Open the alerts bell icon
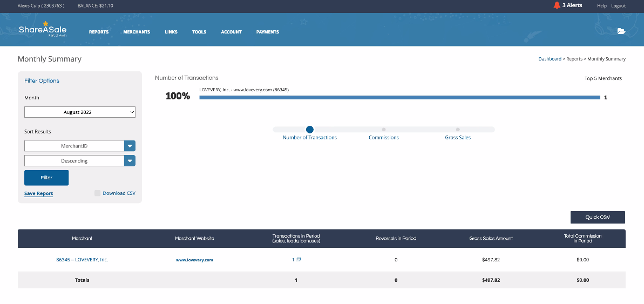The width and height of the screenshot is (644, 304). (x=557, y=5)
